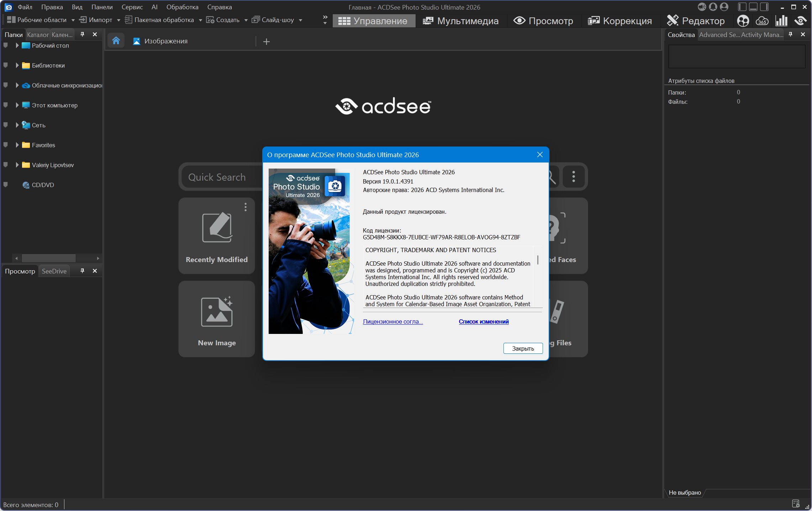The image size is (812, 511).
Task: Open the Dashboard statistics chart icon
Action: pyautogui.click(x=781, y=21)
